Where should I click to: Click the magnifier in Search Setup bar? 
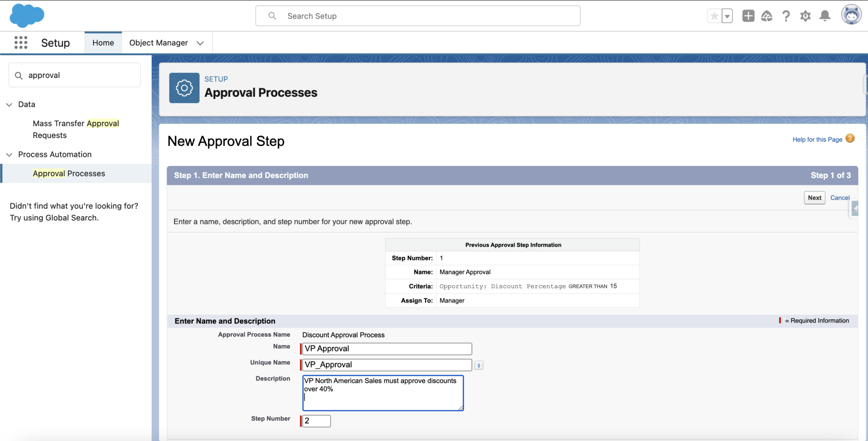click(272, 16)
